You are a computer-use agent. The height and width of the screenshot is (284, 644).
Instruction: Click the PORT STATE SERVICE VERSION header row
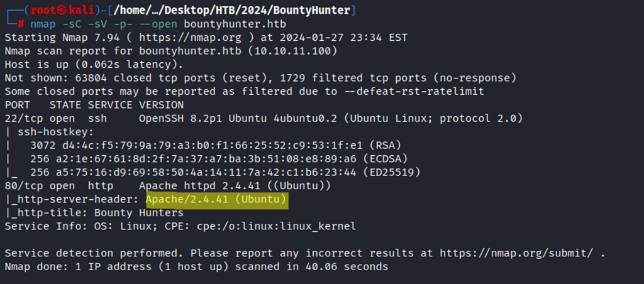(94, 105)
